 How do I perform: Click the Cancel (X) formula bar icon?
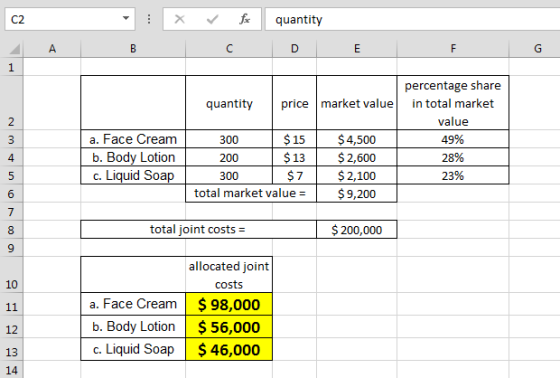click(x=179, y=19)
